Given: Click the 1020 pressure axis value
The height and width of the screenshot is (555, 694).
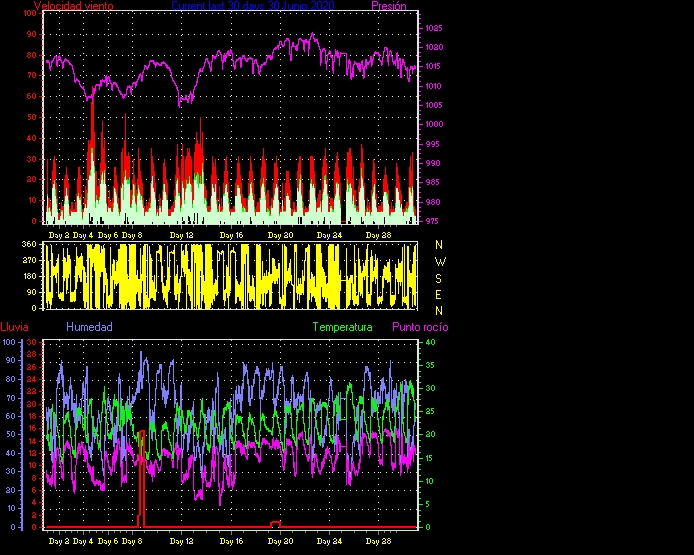Looking at the screenshot, I should 434,47.
